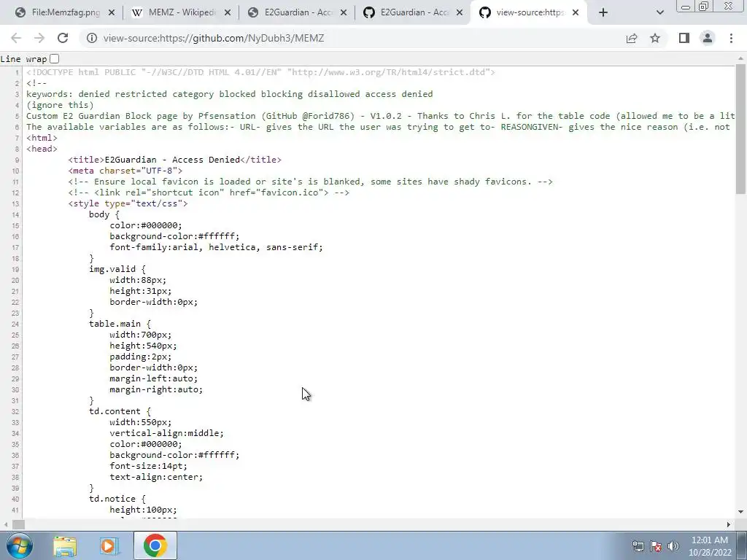Screen dimensions: 747x560
Task: Close the view-source tab
Action: 576,12
